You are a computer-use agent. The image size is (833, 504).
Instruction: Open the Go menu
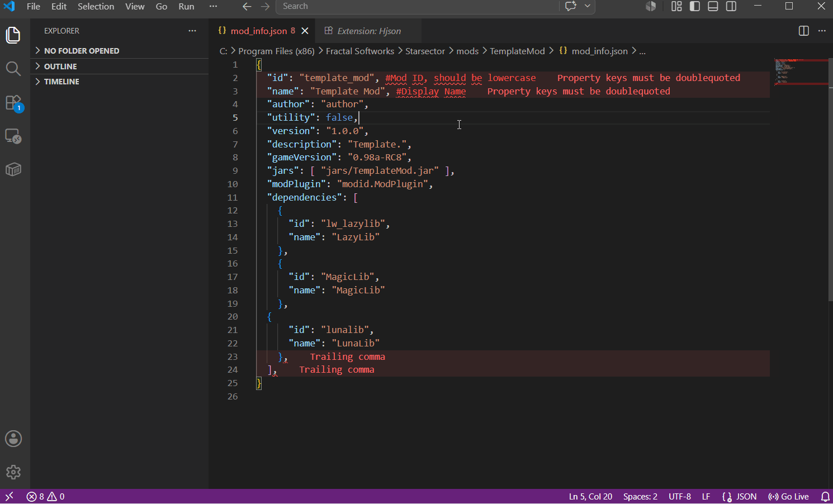tap(162, 6)
